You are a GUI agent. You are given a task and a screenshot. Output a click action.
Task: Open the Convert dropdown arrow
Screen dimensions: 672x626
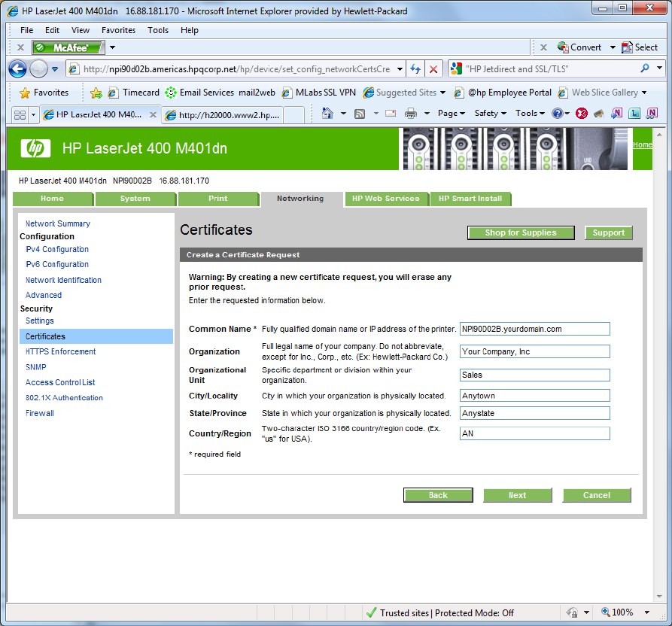pyautogui.click(x=613, y=47)
